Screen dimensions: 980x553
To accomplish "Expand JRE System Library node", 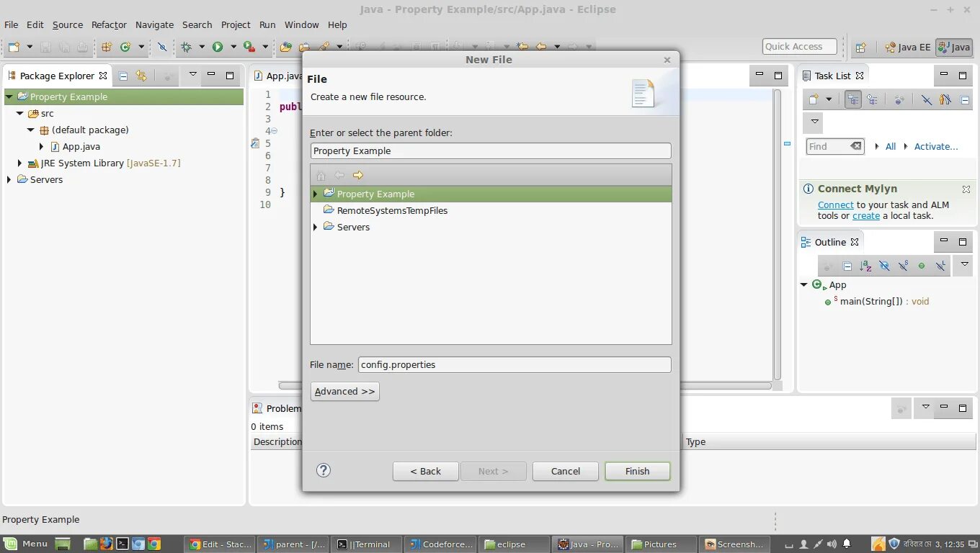I will (x=20, y=163).
